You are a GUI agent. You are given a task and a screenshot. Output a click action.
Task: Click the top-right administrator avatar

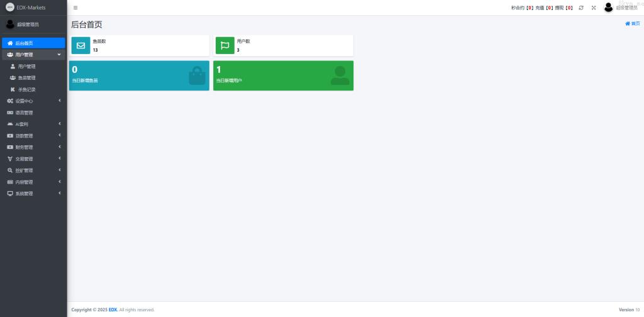[608, 8]
